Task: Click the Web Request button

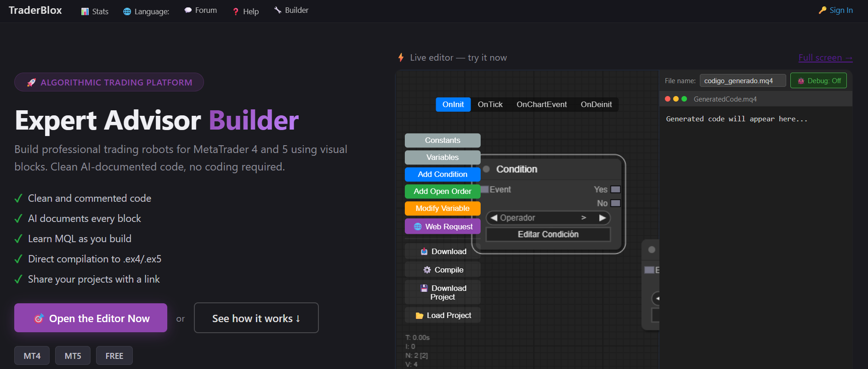Action: [443, 227]
